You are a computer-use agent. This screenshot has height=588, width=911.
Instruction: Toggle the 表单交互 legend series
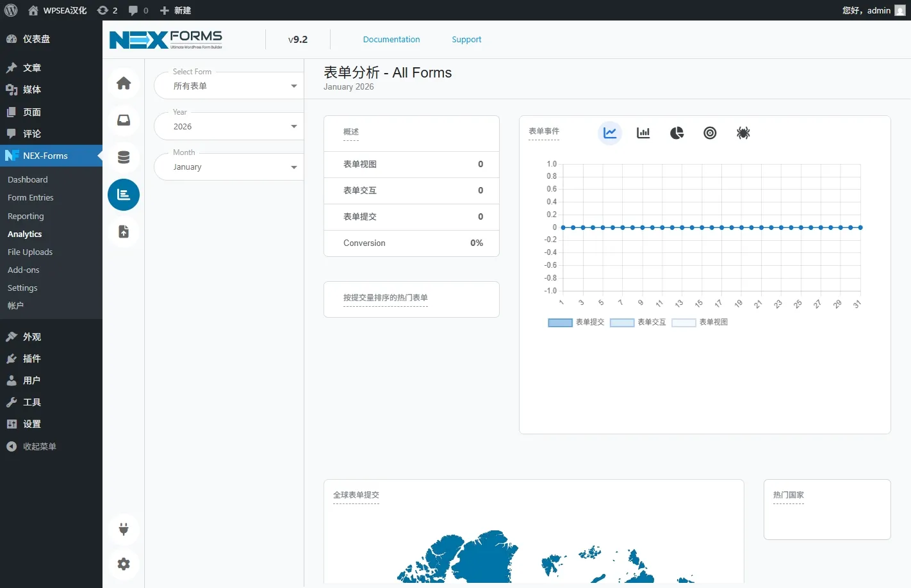tap(638, 322)
